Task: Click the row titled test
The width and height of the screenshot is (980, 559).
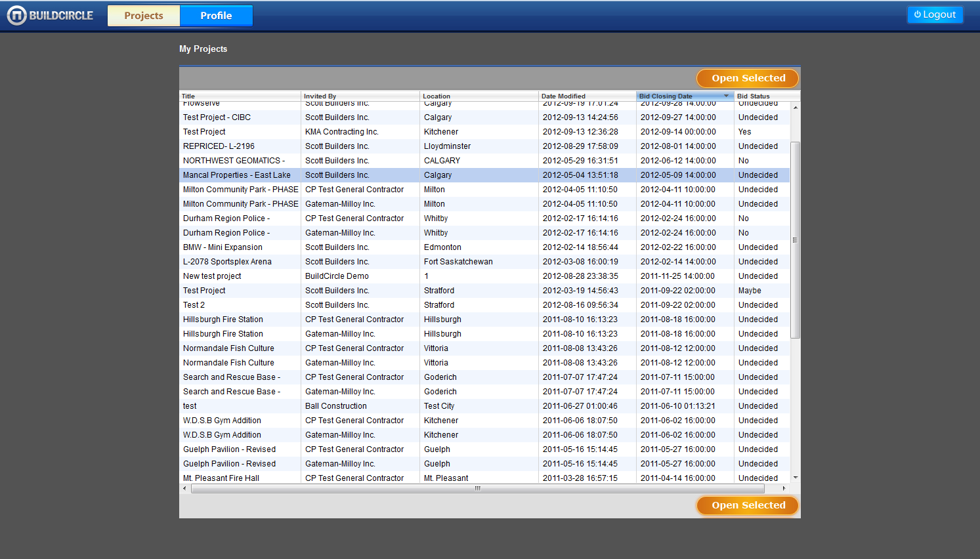Action: coord(484,406)
